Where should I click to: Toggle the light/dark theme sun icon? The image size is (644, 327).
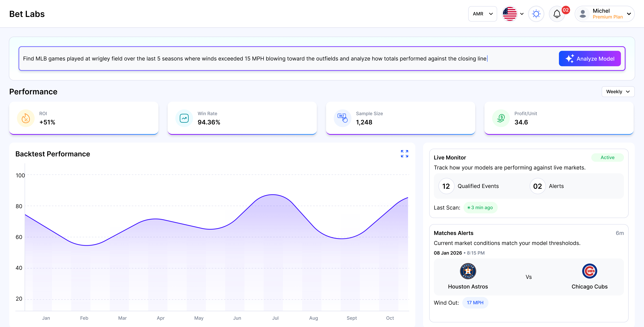[536, 14]
